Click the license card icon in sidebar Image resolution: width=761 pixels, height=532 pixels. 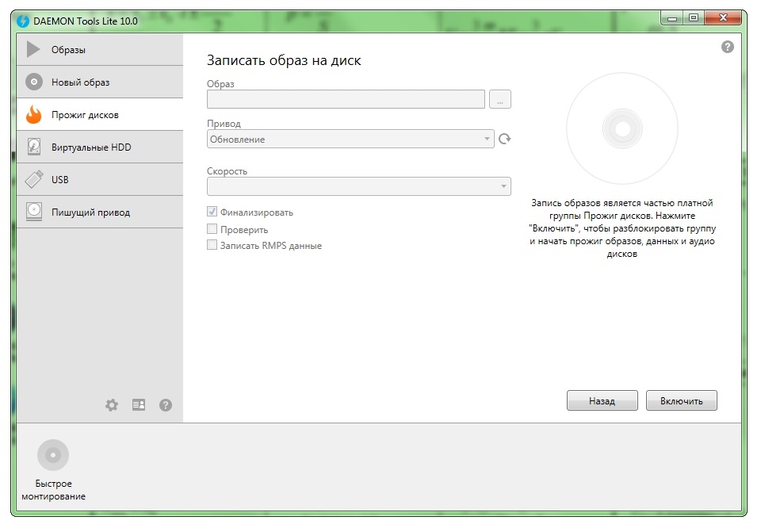coord(139,405)
